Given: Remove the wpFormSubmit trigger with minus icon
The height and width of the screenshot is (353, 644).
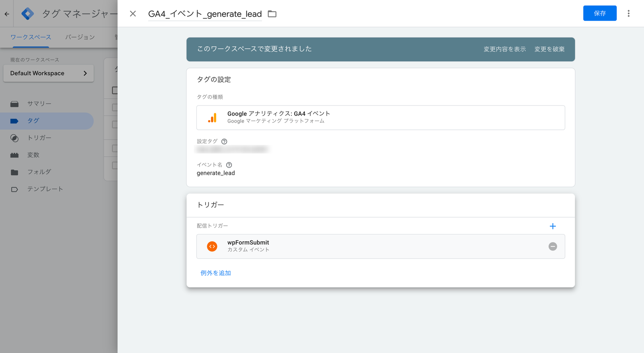Looking at the screenshot, I should click(x=553, y=246).
